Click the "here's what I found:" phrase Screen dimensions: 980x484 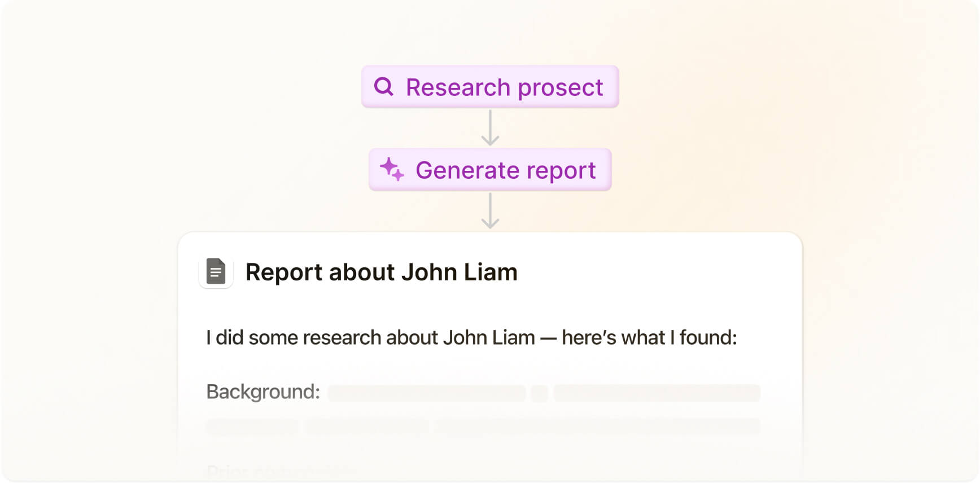[x=649, y=338]
